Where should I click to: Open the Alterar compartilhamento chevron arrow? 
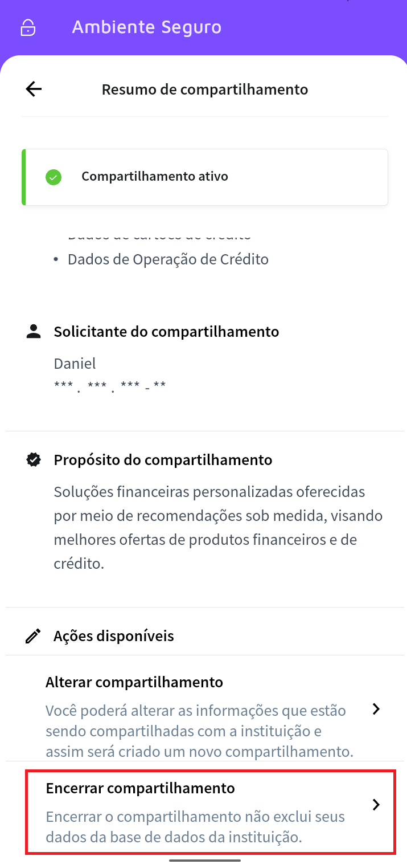click(x=376, y=709)
